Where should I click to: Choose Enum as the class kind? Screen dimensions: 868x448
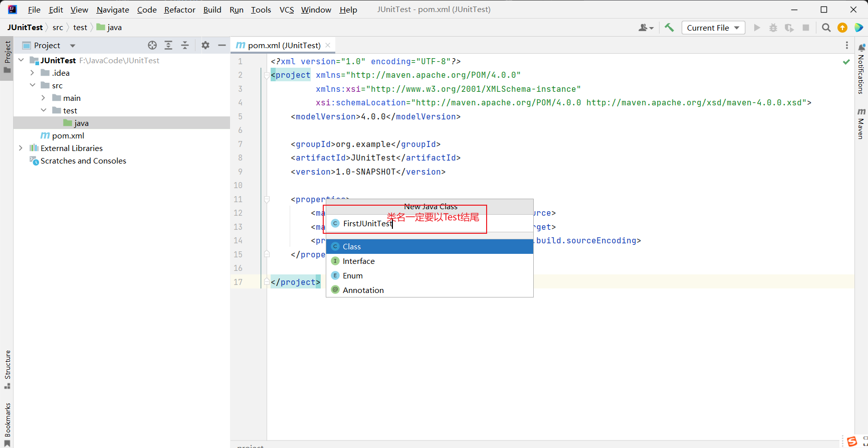(x=353, y=275)
